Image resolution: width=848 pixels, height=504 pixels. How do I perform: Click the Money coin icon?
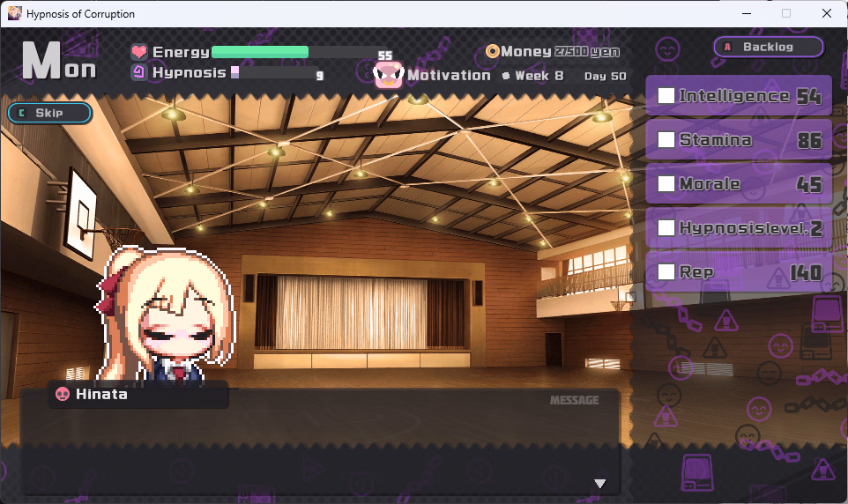click(x=492, y=51)
